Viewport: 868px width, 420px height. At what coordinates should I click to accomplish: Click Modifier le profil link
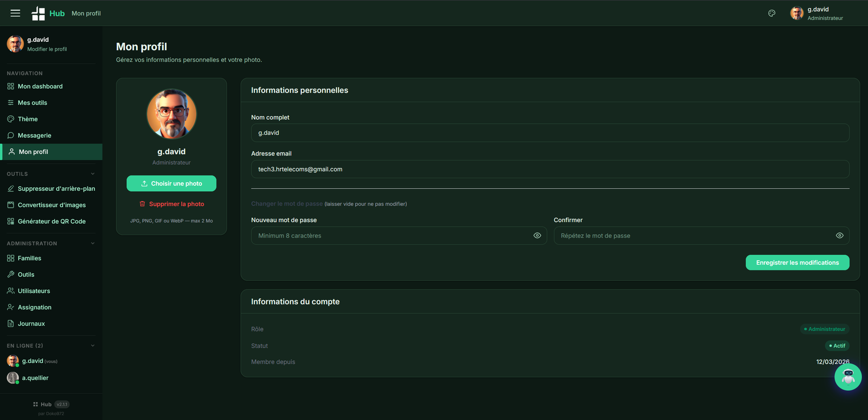click(x=47, y=49)
